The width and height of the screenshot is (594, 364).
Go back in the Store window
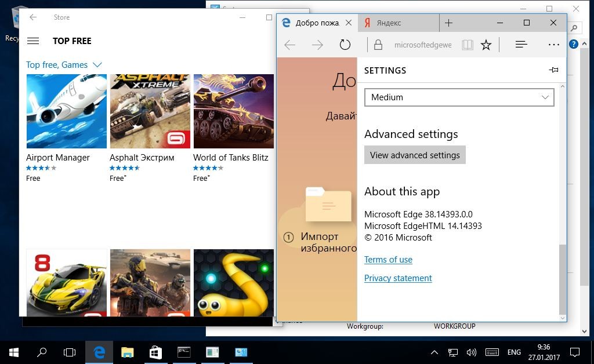coord(33,17)
